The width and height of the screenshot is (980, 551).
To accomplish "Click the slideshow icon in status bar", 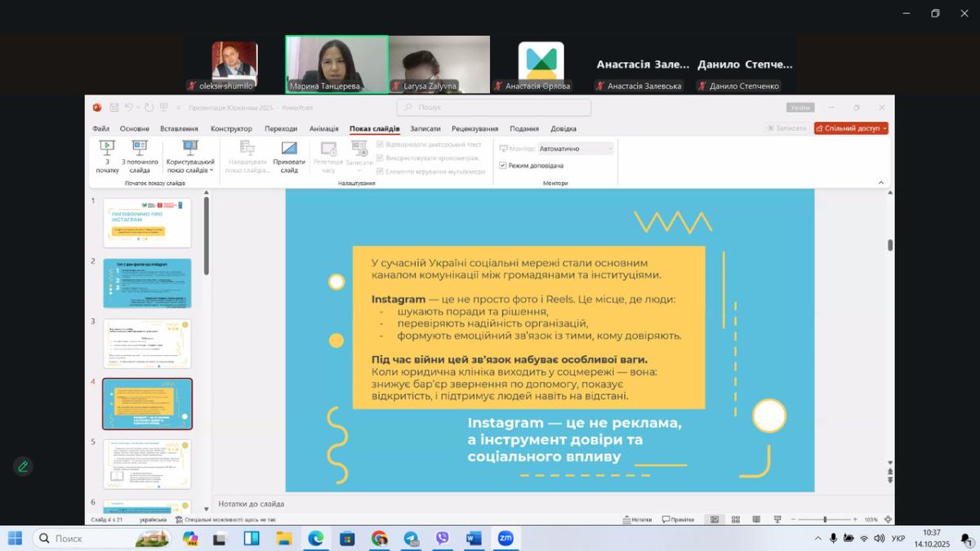I will pos(777,519).
